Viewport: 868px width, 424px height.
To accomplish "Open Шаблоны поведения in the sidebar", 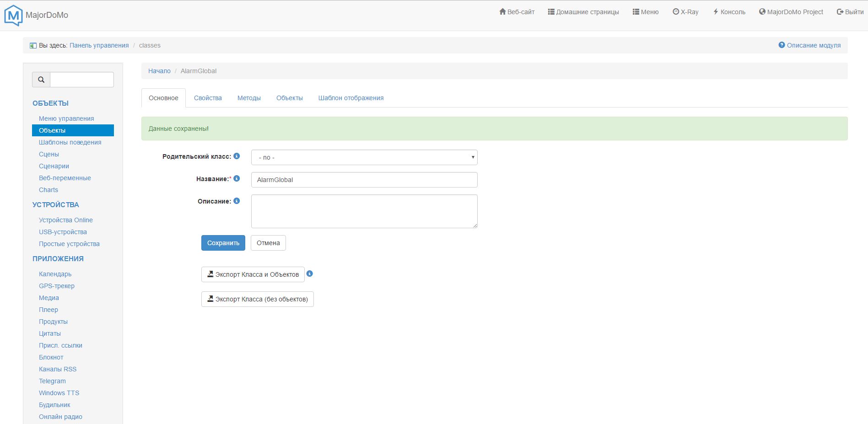I will coord(70,142).
